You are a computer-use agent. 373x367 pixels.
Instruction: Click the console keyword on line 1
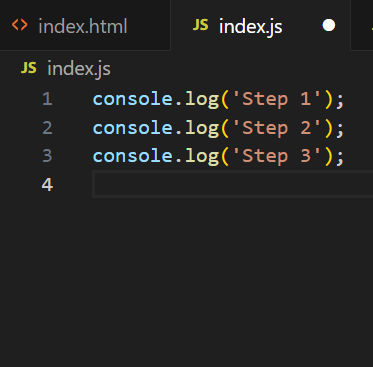[x=133, y=99]
